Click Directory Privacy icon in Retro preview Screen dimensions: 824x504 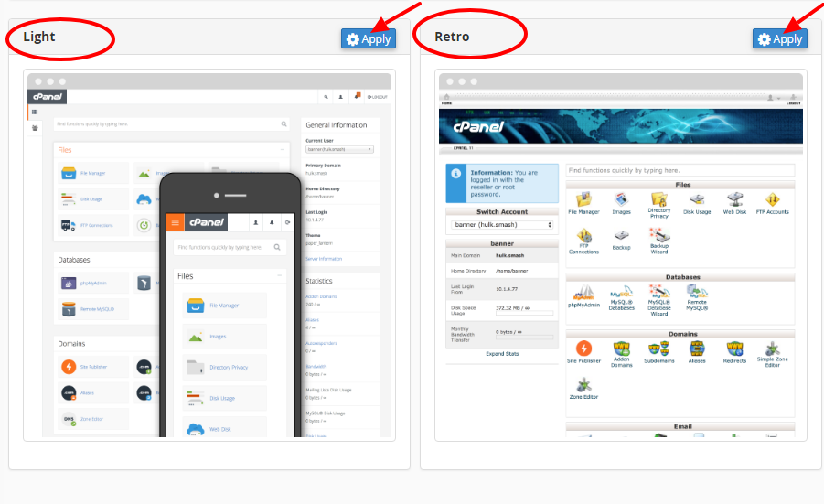[x=659, y=199]
